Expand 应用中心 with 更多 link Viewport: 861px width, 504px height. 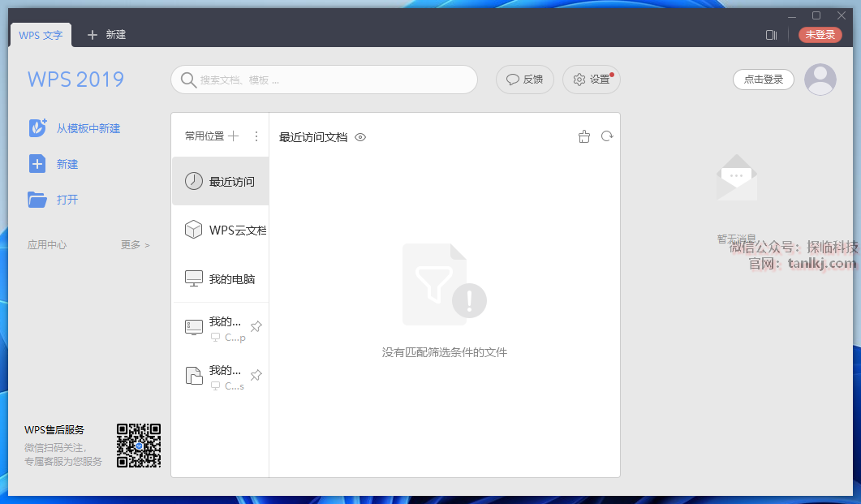[x=135, y=244]
